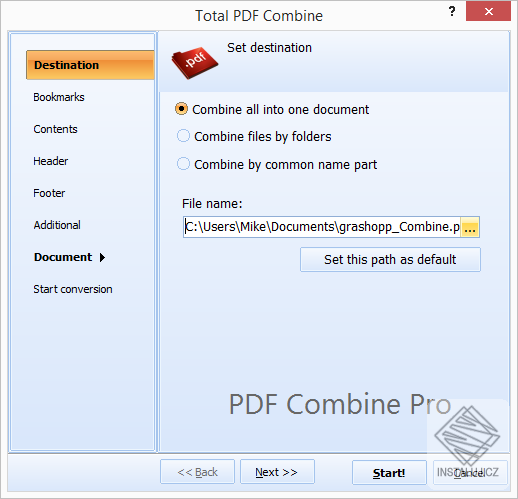Open the Header settings
Viewport: 518px width, 499px height.
(x=50, y=161)
